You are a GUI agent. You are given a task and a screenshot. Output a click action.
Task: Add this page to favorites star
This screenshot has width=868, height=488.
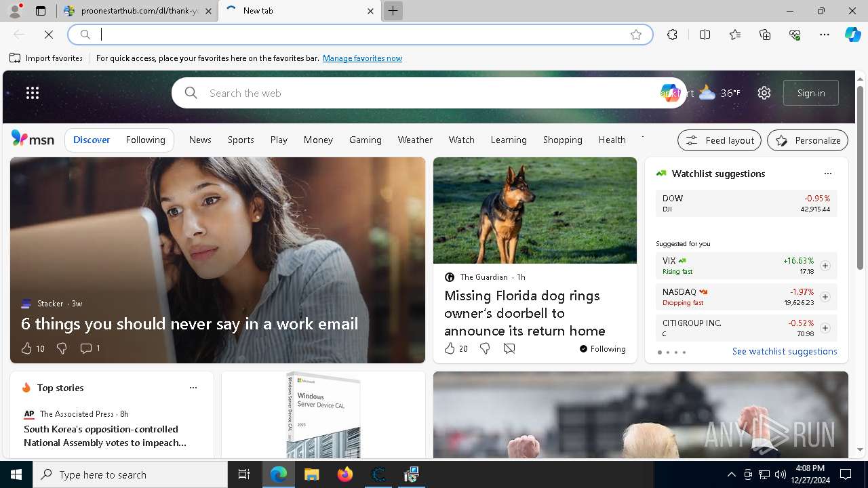[x=636, y=35]
